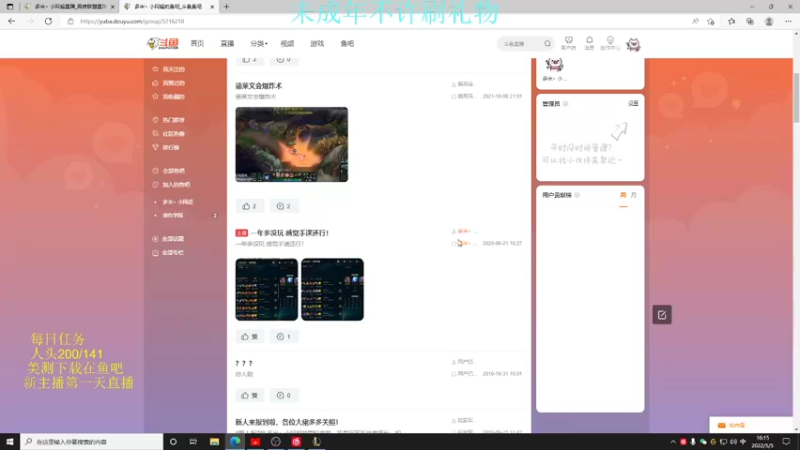800x450 pixels.
Task: Select 我关注的 in left sidebar
Action: pos(169,69)
